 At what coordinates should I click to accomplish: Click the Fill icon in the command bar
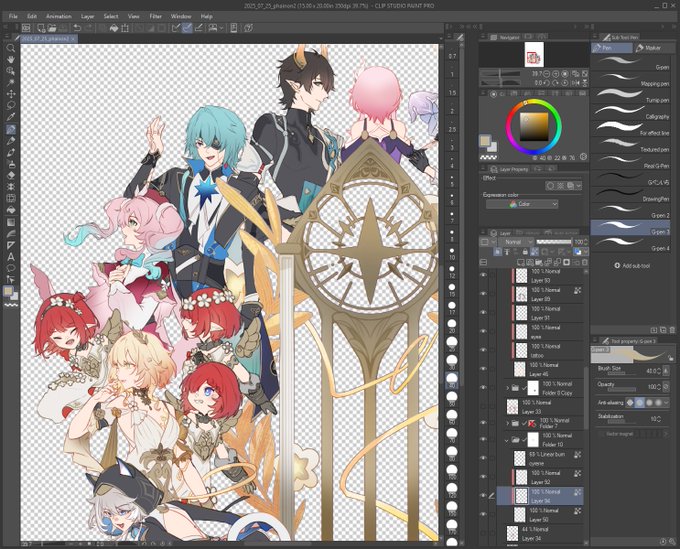114,28
